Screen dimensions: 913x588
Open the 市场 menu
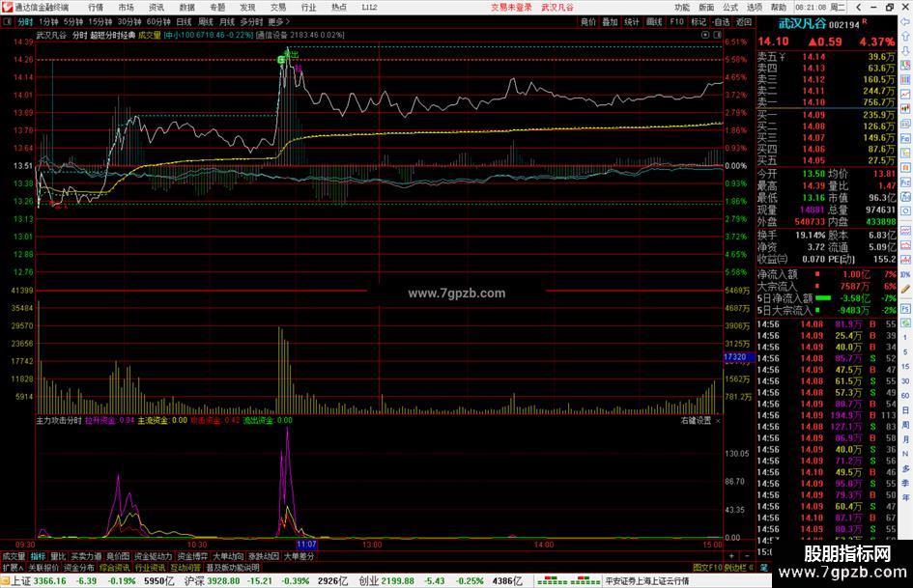pos(126,8)
